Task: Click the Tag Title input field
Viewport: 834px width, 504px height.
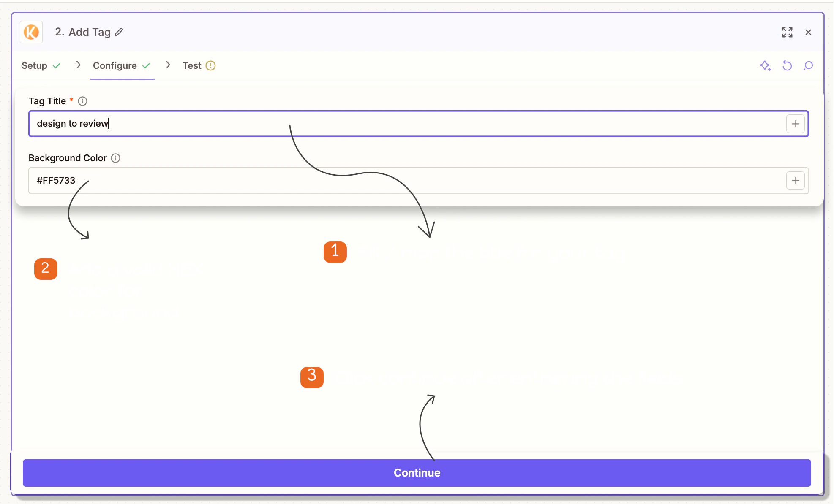Action: (418, 124)
